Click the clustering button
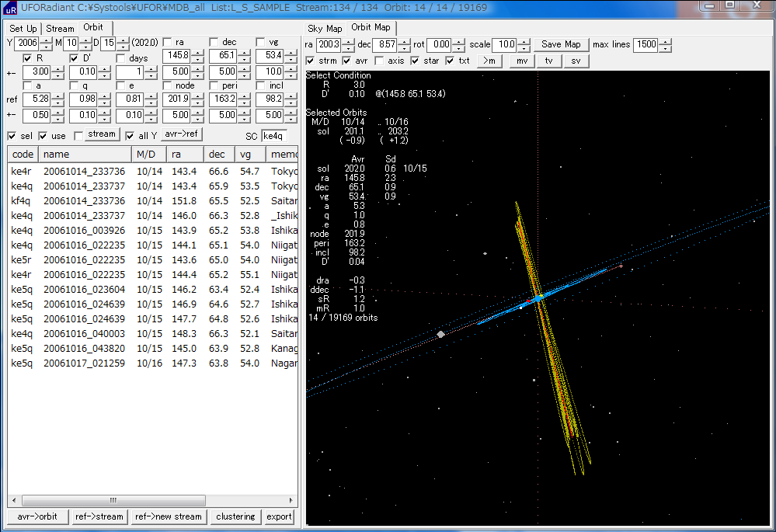 click(235, 516)
